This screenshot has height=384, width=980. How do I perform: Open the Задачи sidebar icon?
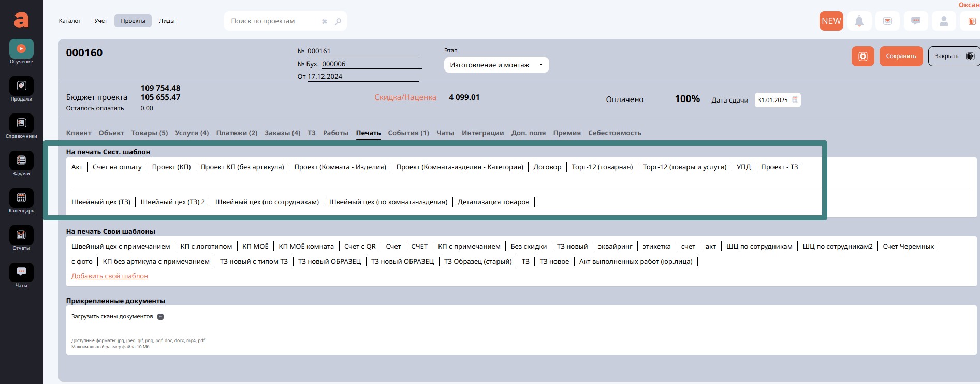21,161
